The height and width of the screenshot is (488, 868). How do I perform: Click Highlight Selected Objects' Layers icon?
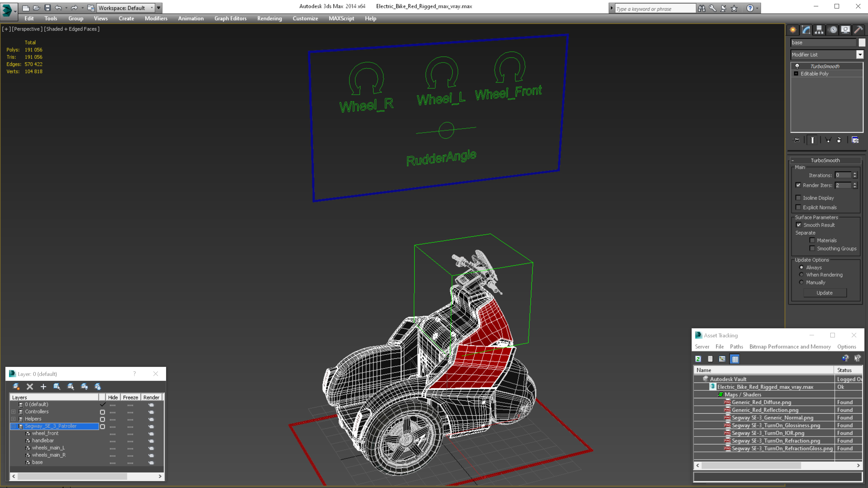(71, 386)
